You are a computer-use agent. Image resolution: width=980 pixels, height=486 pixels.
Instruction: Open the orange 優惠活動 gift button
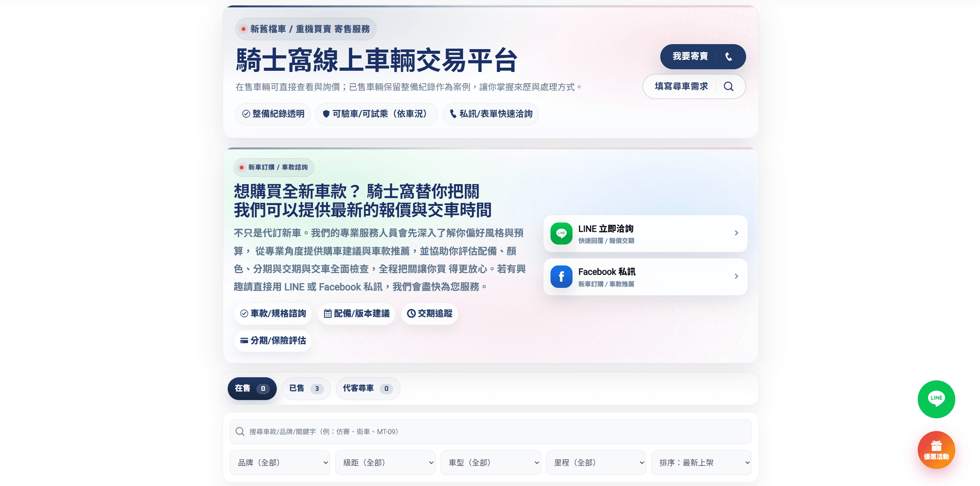pyautogui.click(x=936, y=450)
